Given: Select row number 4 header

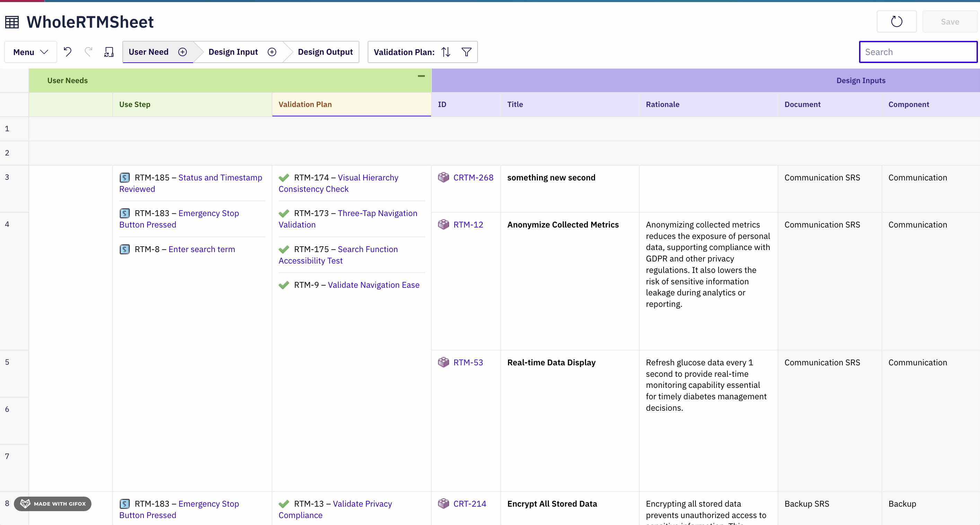Looking at the screenshot, I should point(7,224).
